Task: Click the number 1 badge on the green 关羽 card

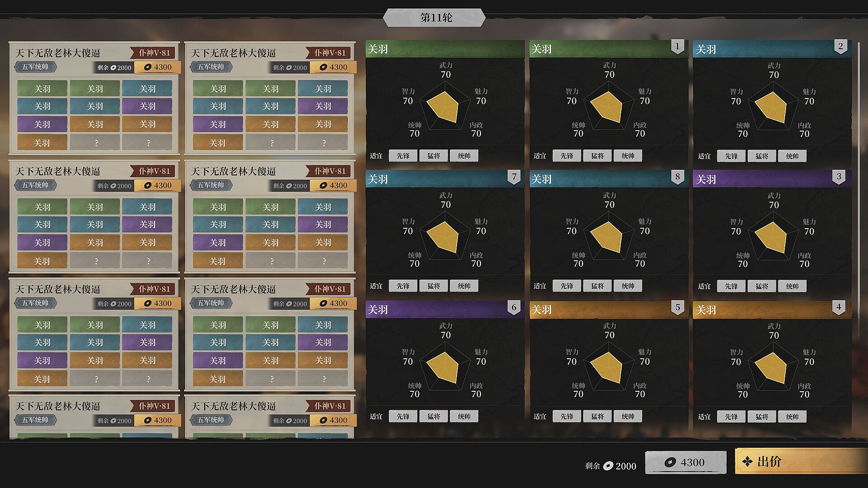Action: (677, 46)
